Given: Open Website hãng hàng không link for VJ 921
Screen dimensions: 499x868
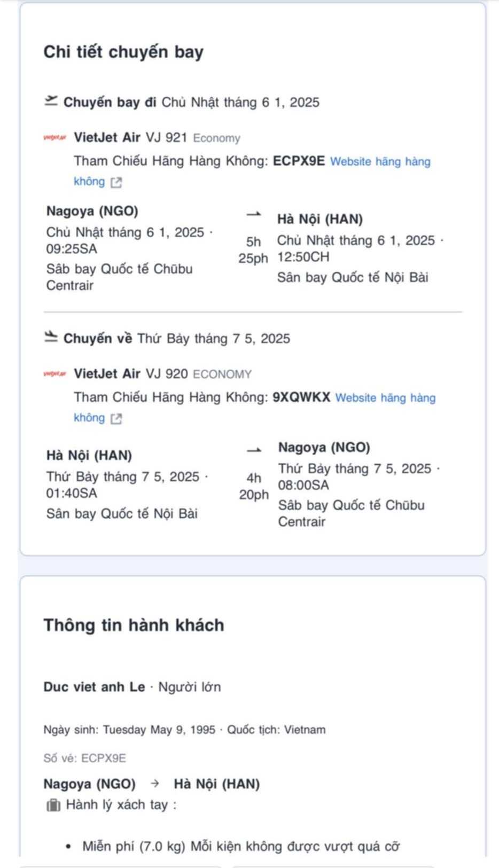Looking at the screenshot, I should [380, 162].
